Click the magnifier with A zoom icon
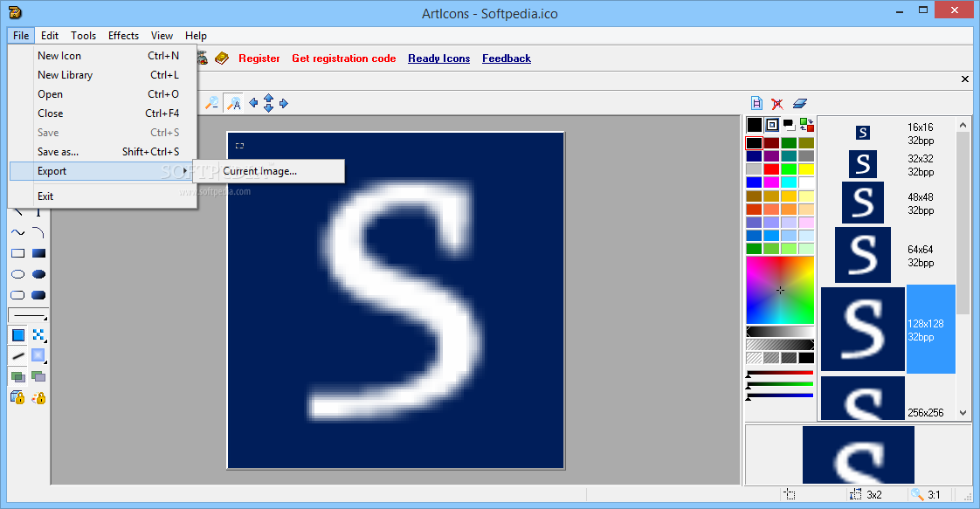 pos(234,103)
